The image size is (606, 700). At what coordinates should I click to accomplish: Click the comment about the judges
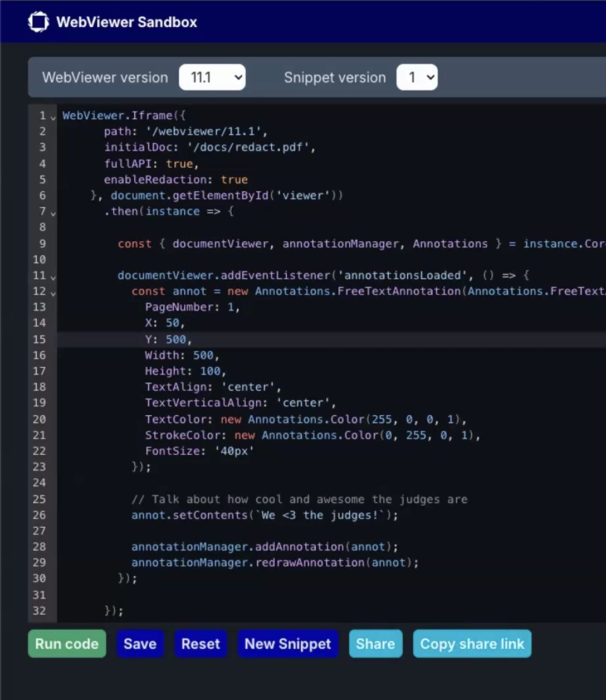300,499
